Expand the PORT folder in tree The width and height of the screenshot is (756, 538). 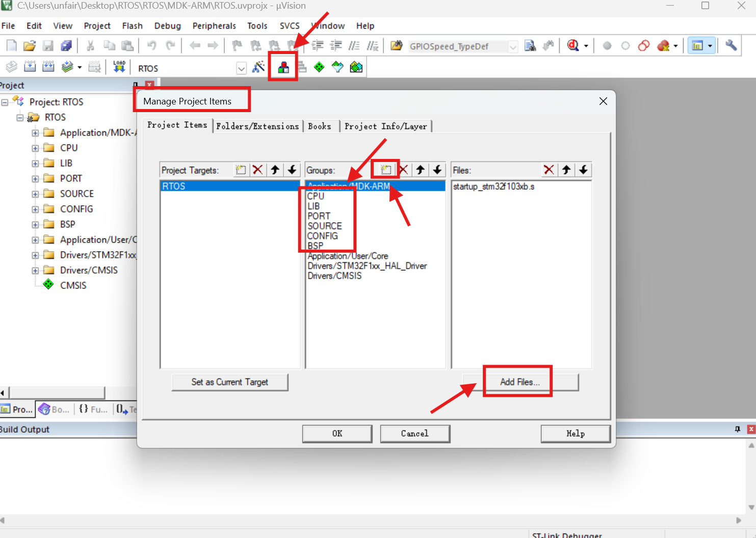pos(35,179)
